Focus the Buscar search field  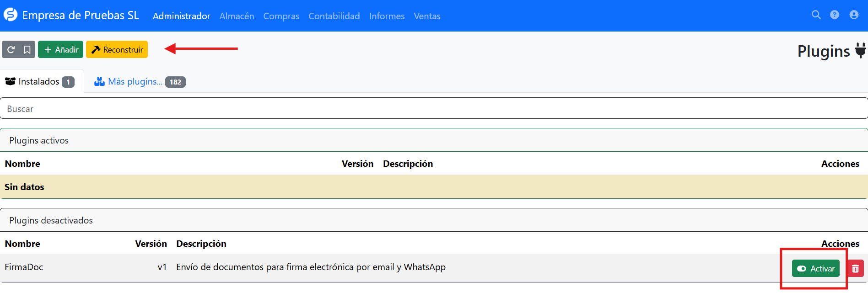coord(434,109)
